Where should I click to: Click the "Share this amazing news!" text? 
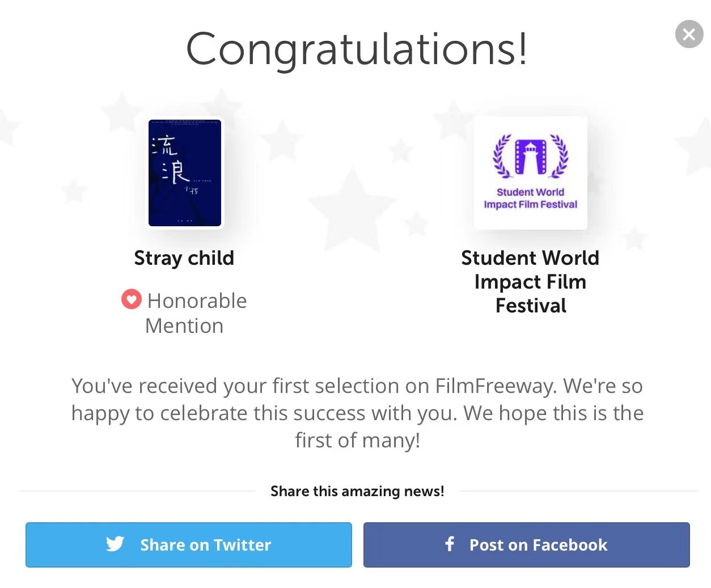pyautogui.click(x=357, y=491)
